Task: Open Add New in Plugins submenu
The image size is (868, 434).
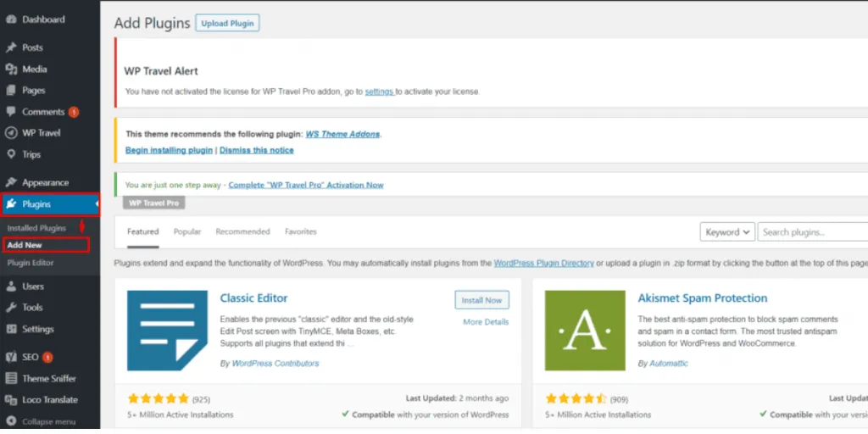Action: [x=25, y=245]
